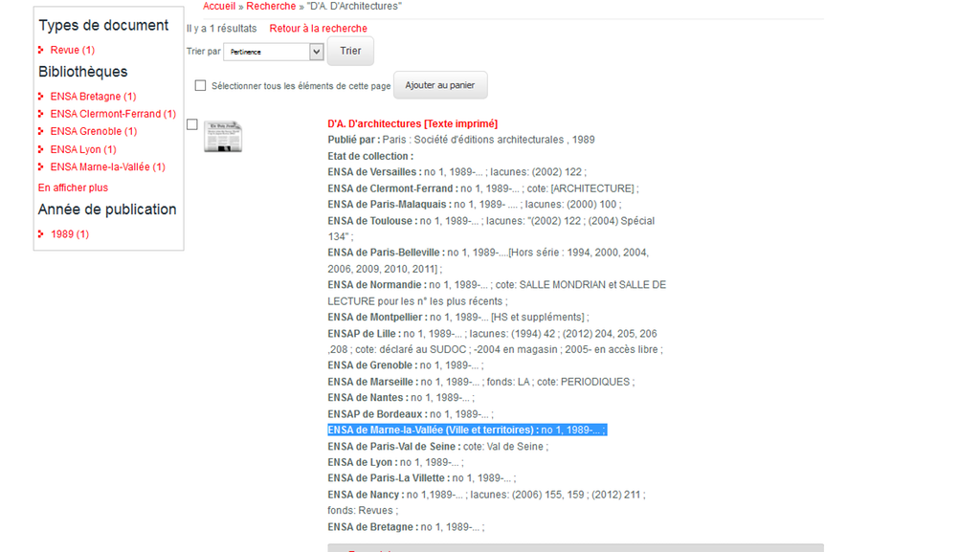Filter by library ENSA Bretagne (1)
The width and height of the screenshot is (980, 552).
(93, 97)
